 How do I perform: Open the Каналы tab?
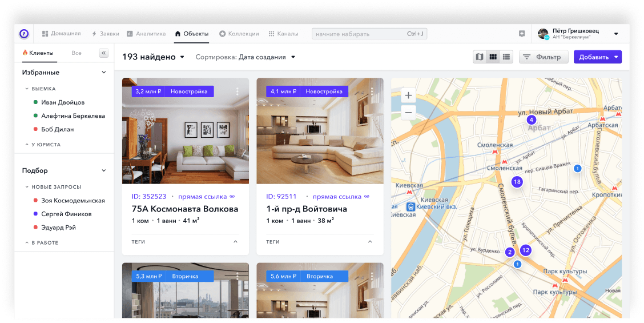click(283, 34)
